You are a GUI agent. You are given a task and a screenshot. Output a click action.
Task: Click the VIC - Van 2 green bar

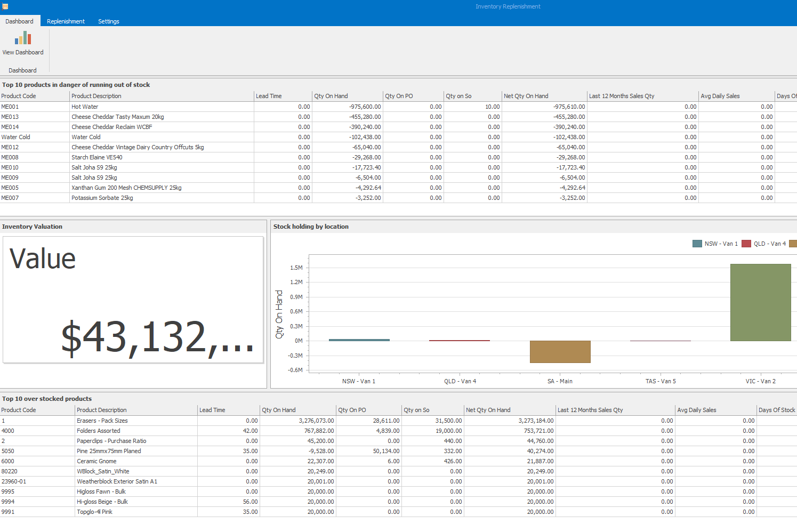click(x=760, y=302)
